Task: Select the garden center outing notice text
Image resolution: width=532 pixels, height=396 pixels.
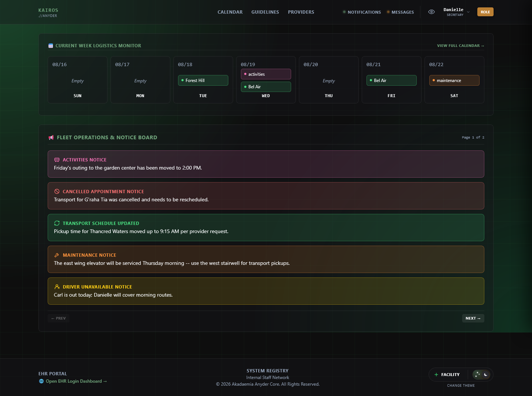Action: [x=128, y=168]
